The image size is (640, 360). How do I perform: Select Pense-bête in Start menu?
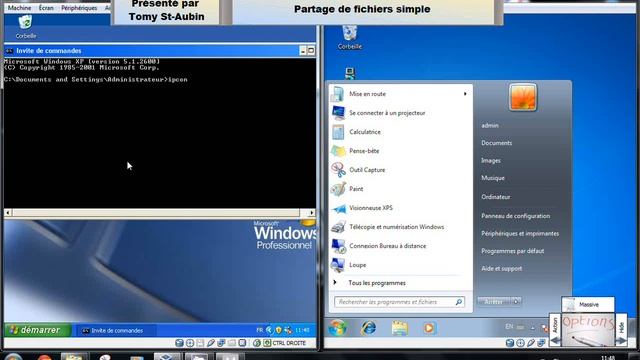[x=400, y=151]
